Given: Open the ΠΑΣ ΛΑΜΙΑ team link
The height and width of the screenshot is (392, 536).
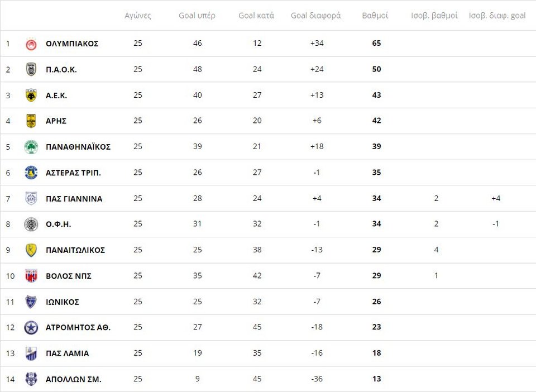Looking at the screenshot, I should pyautogui.click(x=68, y=353).
